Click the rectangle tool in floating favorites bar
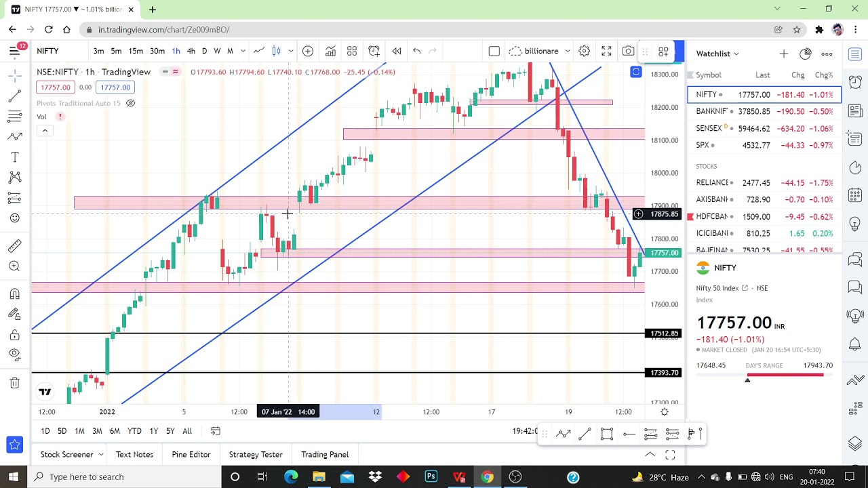Screen dimensions: 868x488 pyautogui.click(x=607, y=434)
